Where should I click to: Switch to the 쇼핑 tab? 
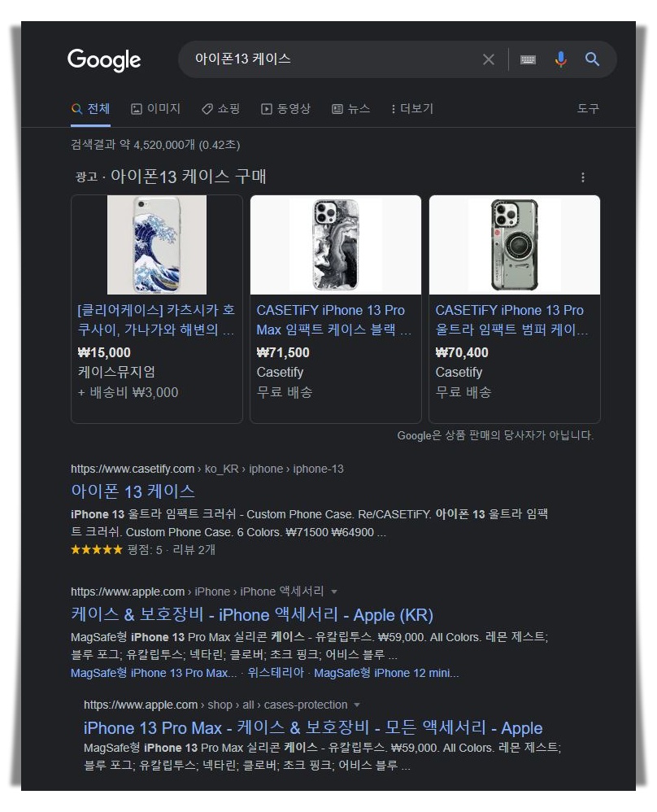220,109
